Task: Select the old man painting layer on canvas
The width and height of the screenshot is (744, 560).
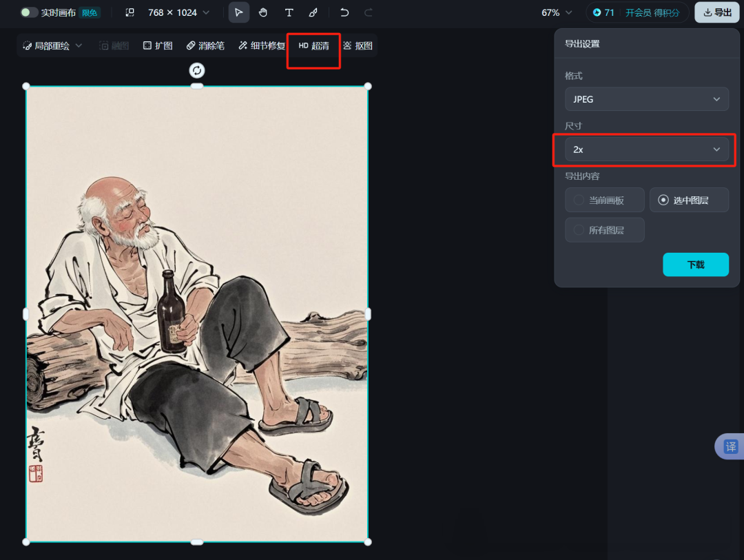Action: point(197,313)
